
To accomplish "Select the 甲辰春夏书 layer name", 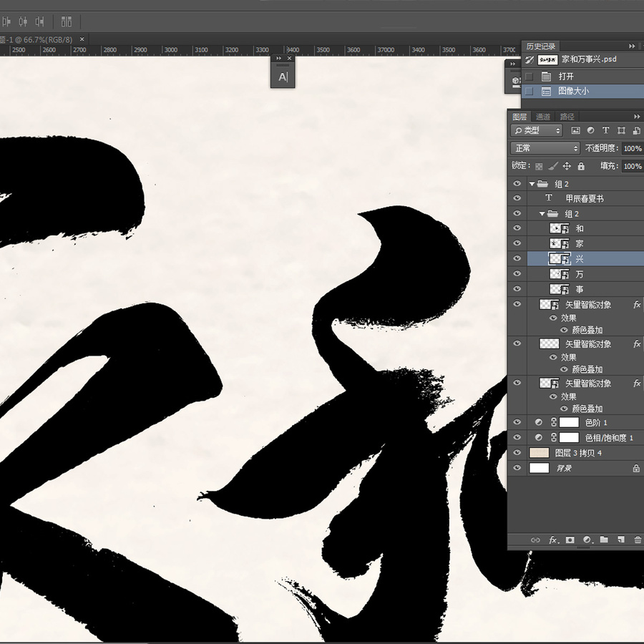I will pos(585,199).
